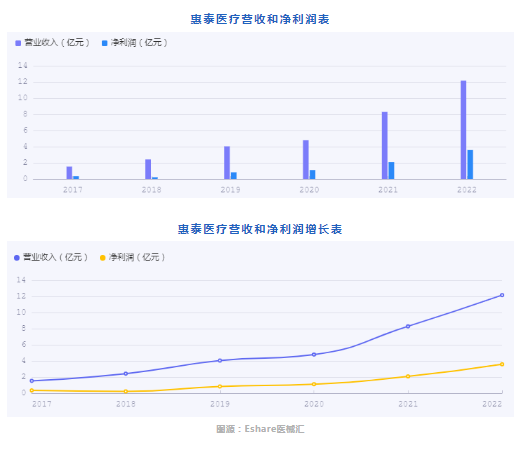The height and width of the screenshot is (449, 517).
Task: Toggle 营业收入 legend in bar chart
Action: (52, 43)
